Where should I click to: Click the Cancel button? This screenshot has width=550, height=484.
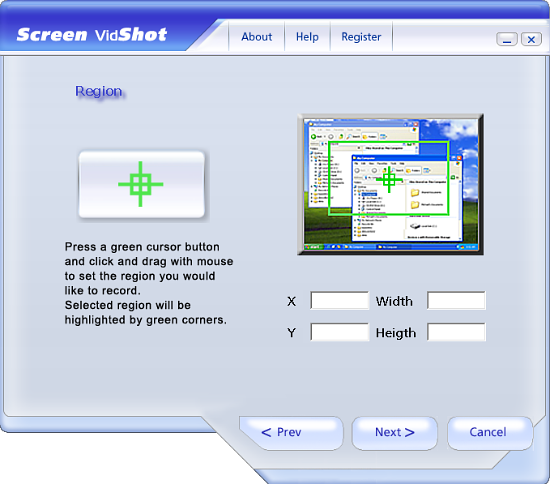coord(490,433)
